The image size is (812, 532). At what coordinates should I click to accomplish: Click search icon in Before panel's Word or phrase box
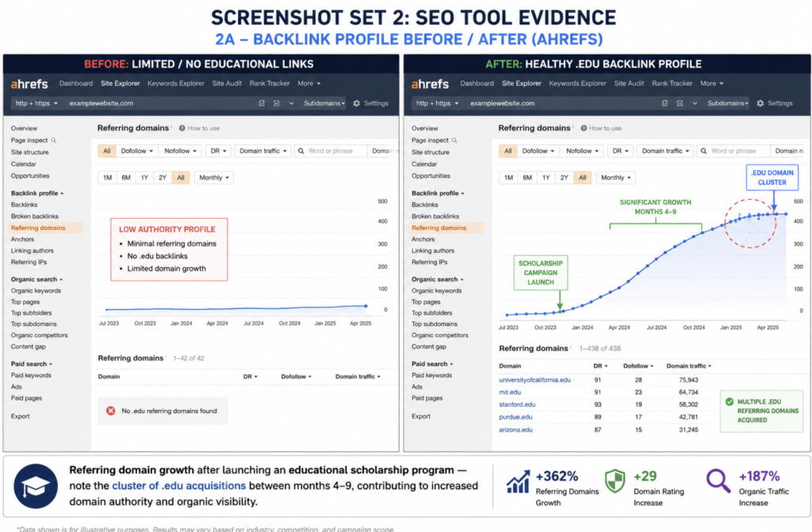(x=301, y=151)
